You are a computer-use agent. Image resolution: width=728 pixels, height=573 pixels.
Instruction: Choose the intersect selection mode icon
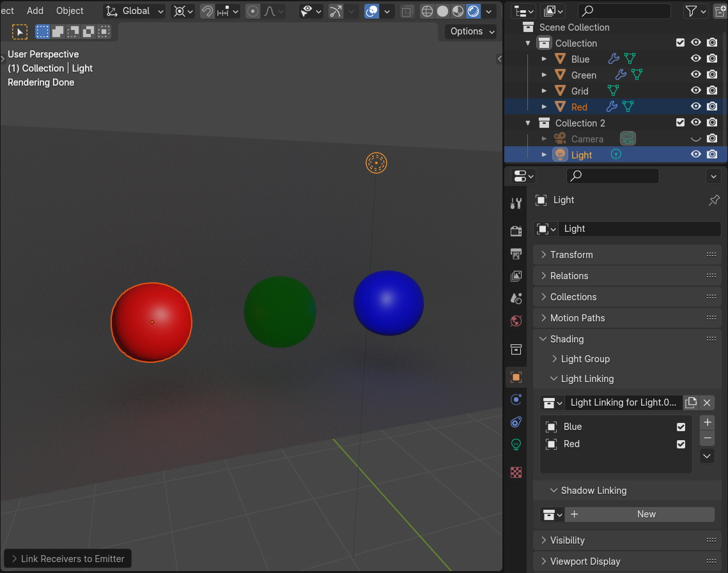[x=104, y=31]
